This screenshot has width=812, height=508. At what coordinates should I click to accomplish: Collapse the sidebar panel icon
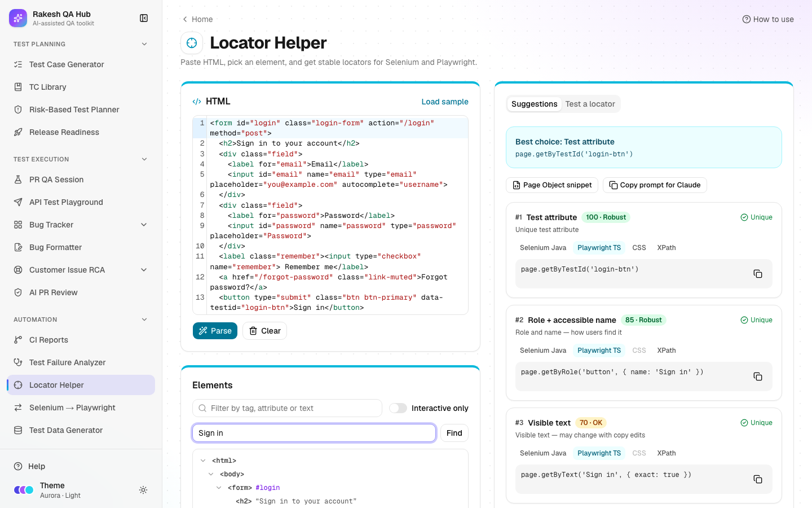click(x=144, y=18)
